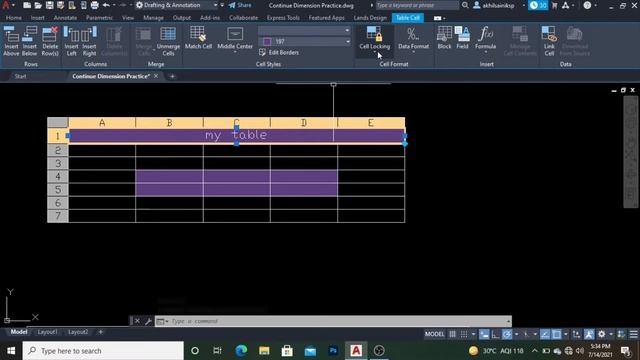Add a new layout with plus button
The width and height of the screenshot is (640, 360).
click(x=100, y=332)
